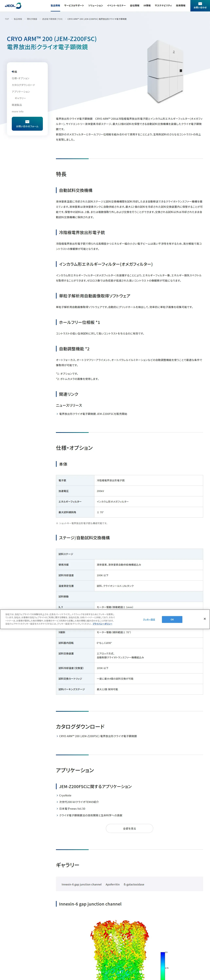Open the サステナビリティ menu
Screen dimensions: 210x980
163,6
